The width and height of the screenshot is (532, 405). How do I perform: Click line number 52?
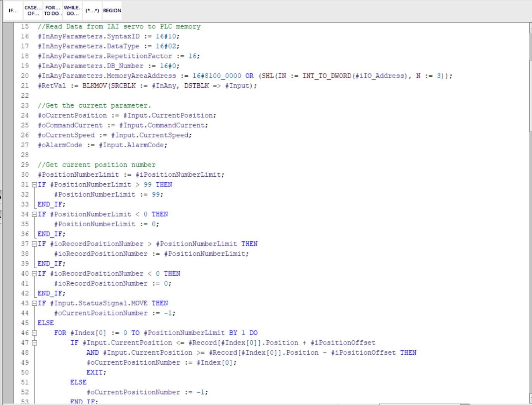click(25, 392)
